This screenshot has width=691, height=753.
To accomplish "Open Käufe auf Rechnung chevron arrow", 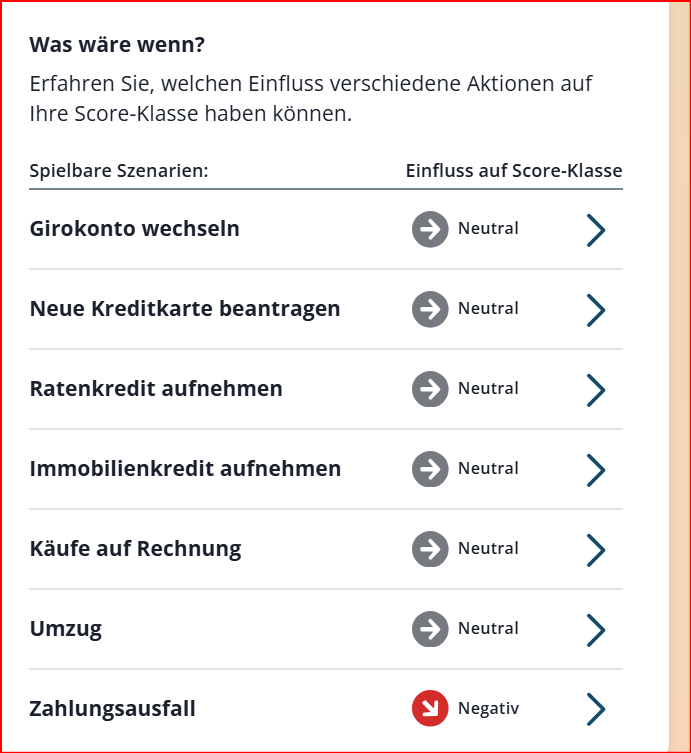I will click(596, 549).
